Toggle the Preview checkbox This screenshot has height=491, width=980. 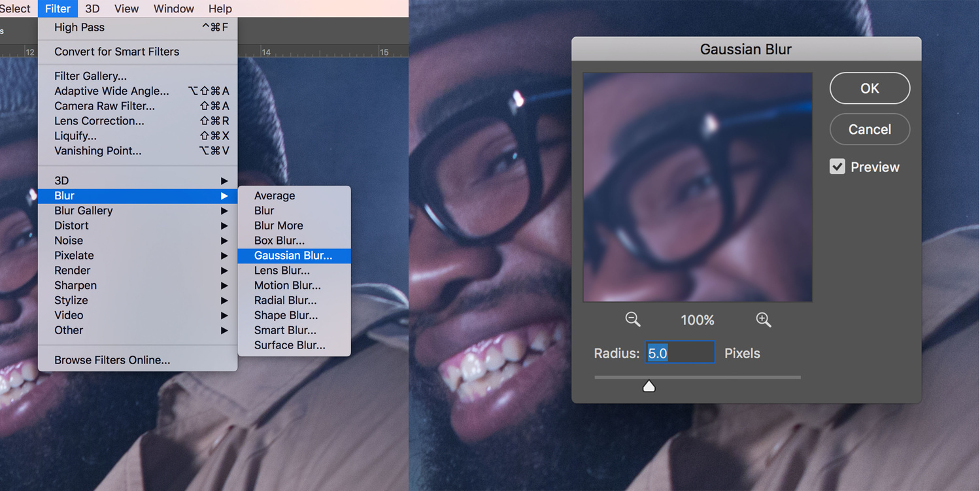(x=837, y=167)
